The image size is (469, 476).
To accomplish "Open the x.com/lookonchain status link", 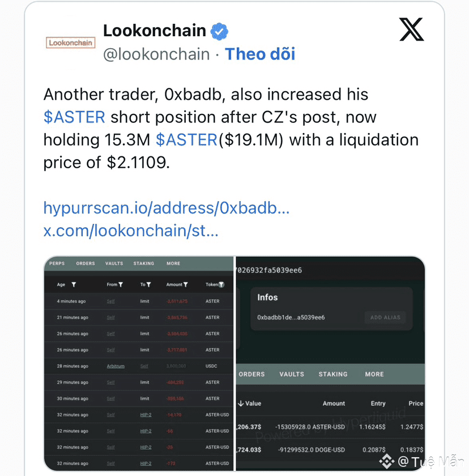I will click(x=131, y=231).
